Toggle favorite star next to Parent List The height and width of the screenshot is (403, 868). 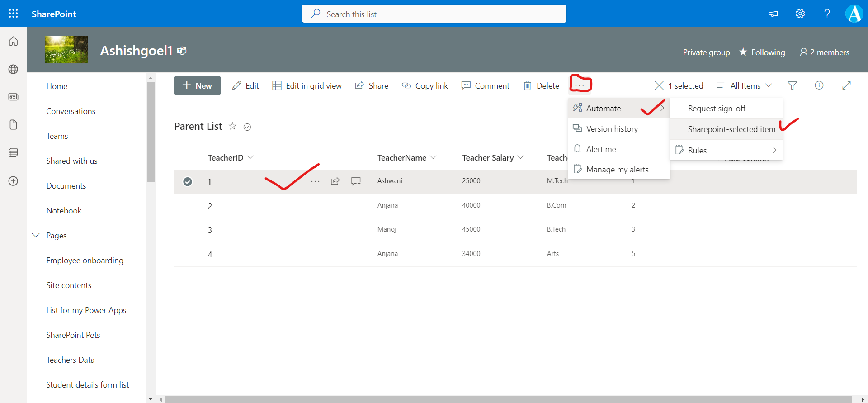point(232,126)
